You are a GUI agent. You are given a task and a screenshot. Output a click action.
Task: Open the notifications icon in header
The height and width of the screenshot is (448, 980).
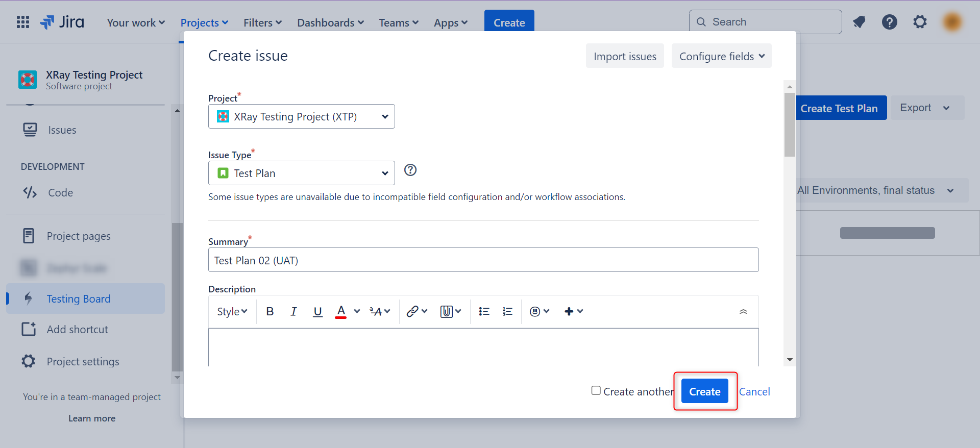pyautogui.click(x=859, y=22)
